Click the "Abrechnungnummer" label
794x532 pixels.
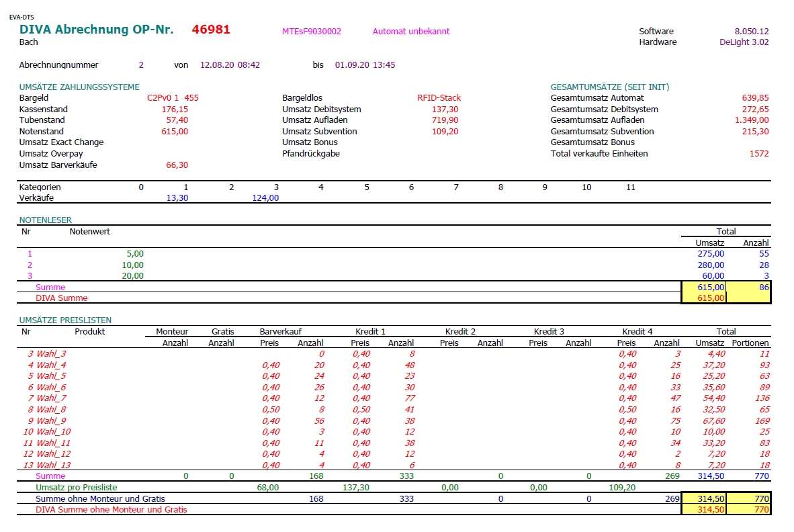(x=58, y=64)
